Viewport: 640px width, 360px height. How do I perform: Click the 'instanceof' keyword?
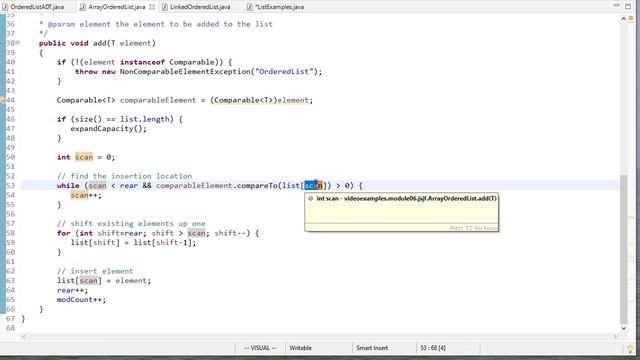click(142, 62)
